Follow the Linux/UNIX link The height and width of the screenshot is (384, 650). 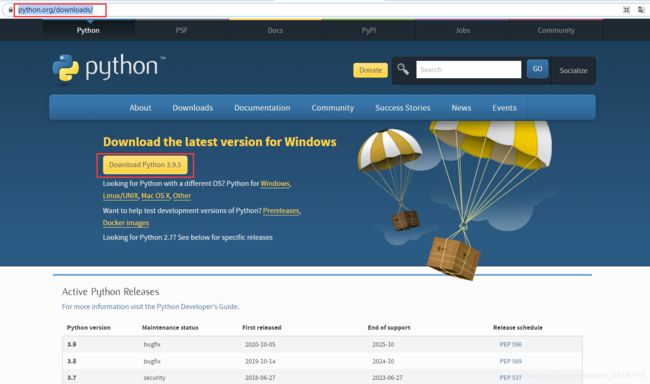click(x=120, y=196)
